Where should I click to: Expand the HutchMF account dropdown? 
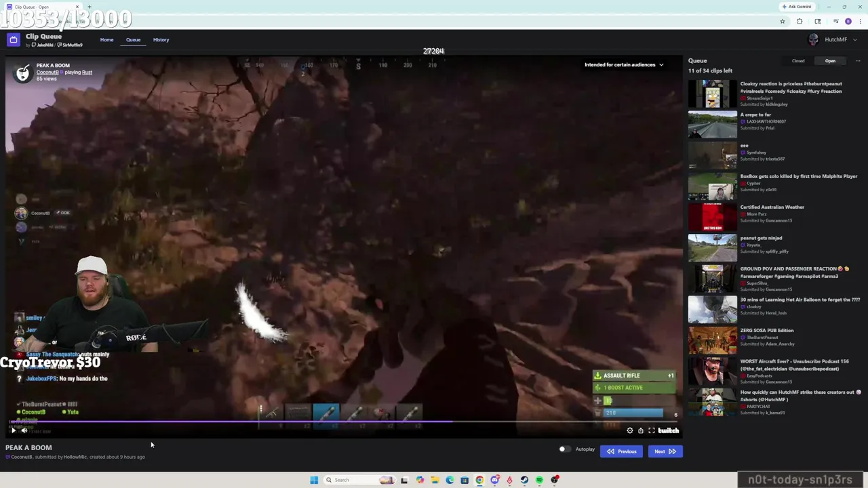(854, 39)
